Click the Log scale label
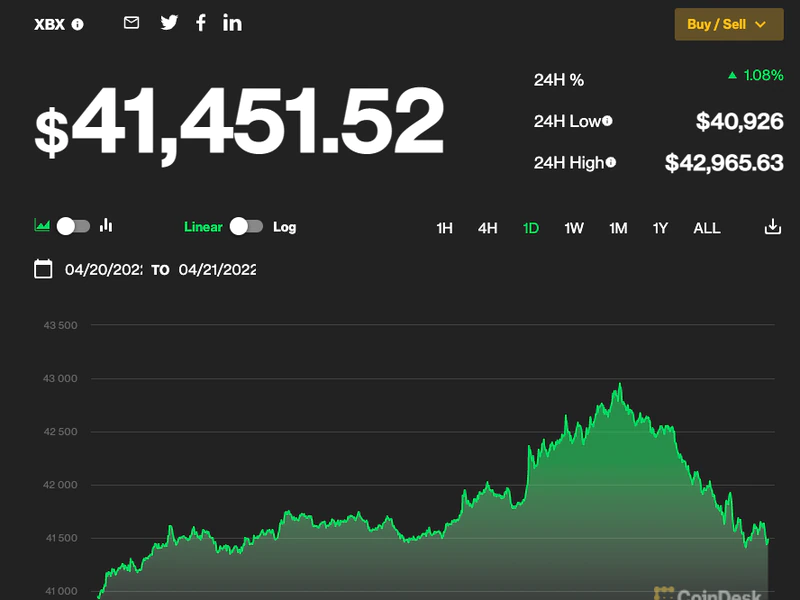The height and width of the screenshot is (600, 800). click(285, 227)
